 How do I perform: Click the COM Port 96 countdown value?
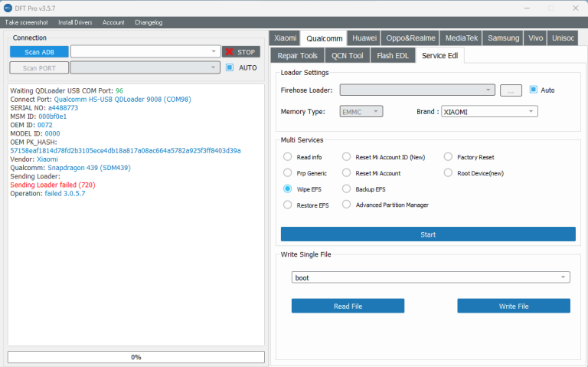pyautogui.click(x=119, y=91)
